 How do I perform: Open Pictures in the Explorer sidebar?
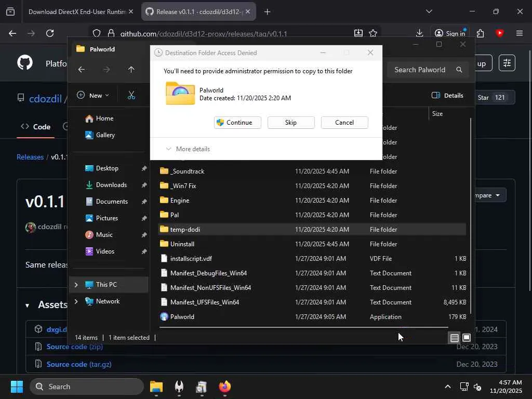coord(107,218)
